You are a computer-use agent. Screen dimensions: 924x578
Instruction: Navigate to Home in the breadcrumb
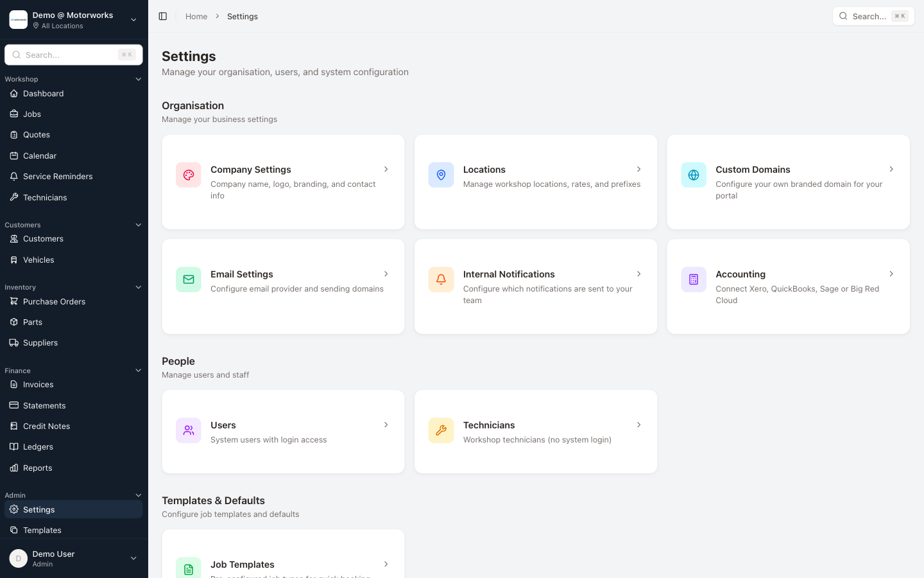(196, 16)
